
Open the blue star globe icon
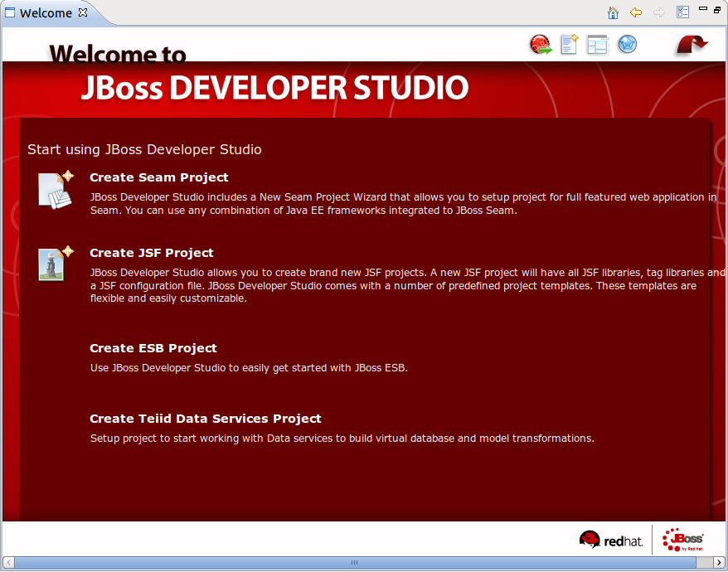[627, 45]
